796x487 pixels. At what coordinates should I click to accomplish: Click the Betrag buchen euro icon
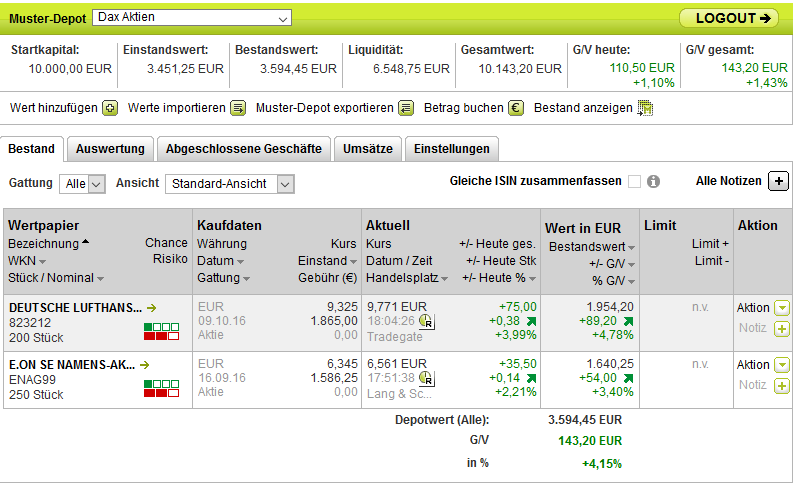[516, 108]
